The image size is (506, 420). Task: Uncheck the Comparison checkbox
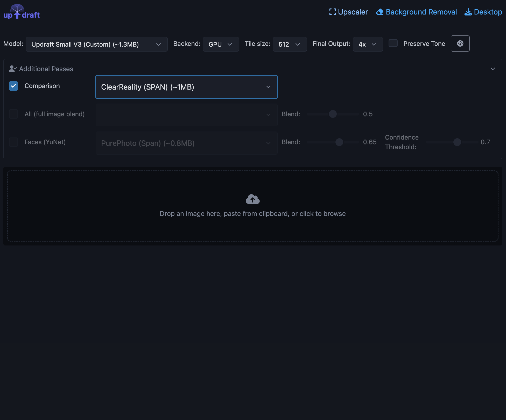coord(13,86)
